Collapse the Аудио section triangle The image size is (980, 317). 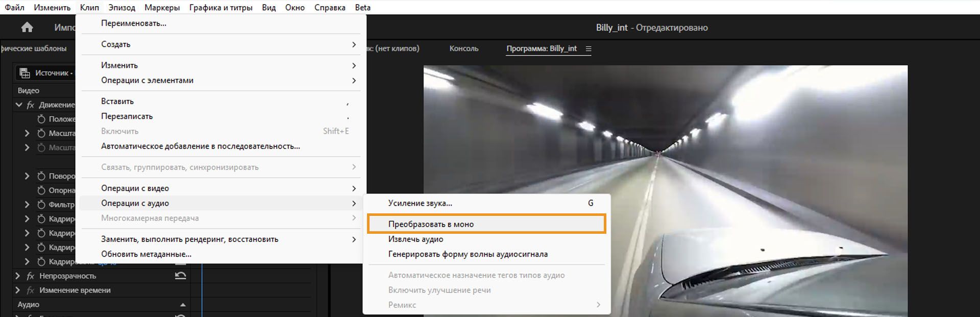coord(183,305)
